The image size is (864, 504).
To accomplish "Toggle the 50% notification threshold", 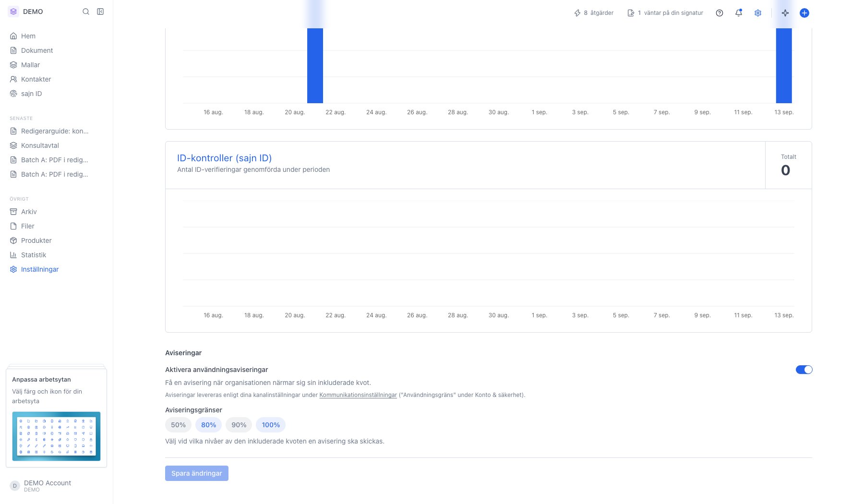I will coord(178,425).
